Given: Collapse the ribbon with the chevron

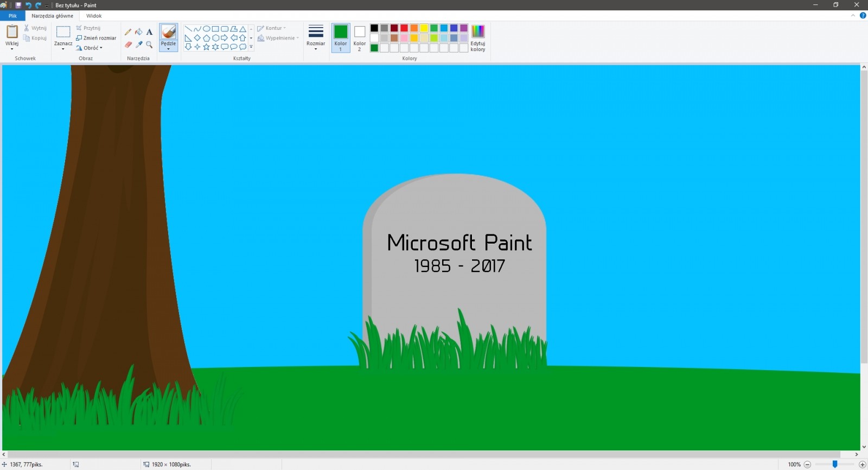Looking at the screenshot, I should 853,16.
